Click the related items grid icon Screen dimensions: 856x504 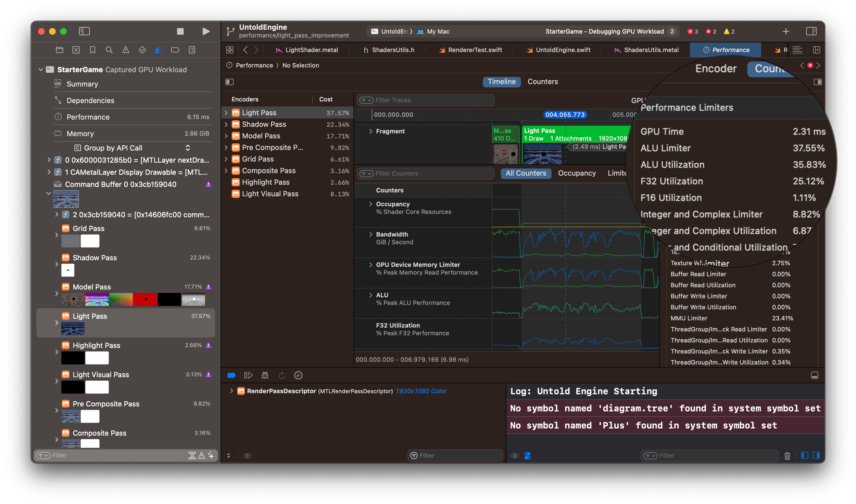point(230,50)
